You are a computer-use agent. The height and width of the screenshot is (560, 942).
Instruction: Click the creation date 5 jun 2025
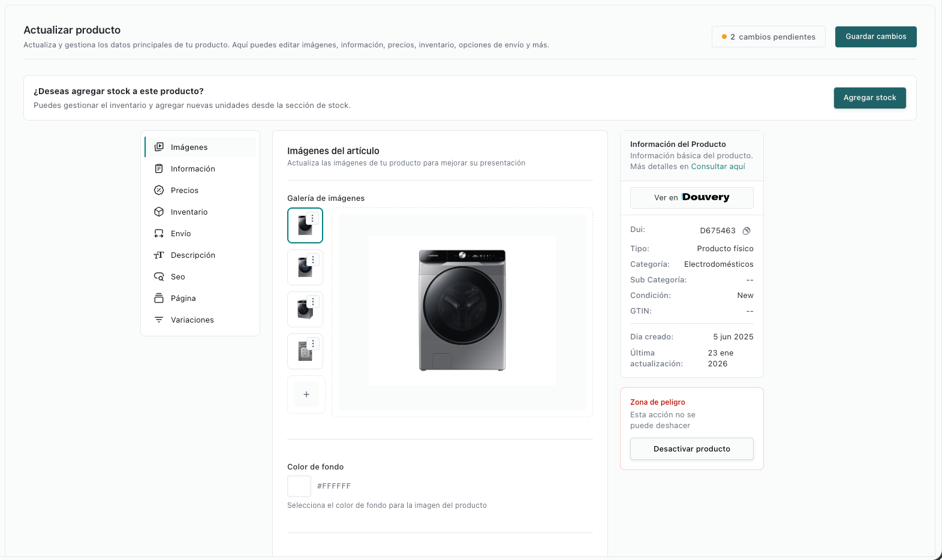pos(733,337)
